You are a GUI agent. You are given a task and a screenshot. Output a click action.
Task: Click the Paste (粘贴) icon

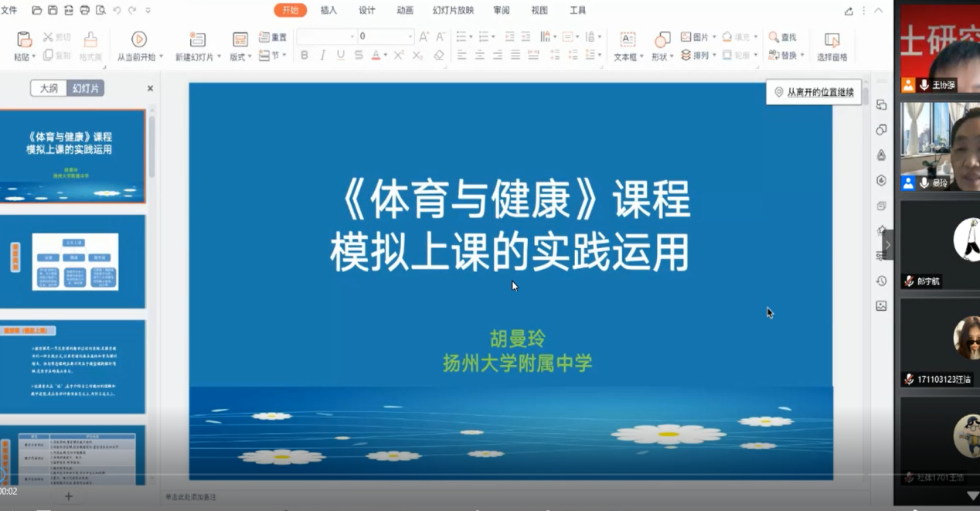24,39
